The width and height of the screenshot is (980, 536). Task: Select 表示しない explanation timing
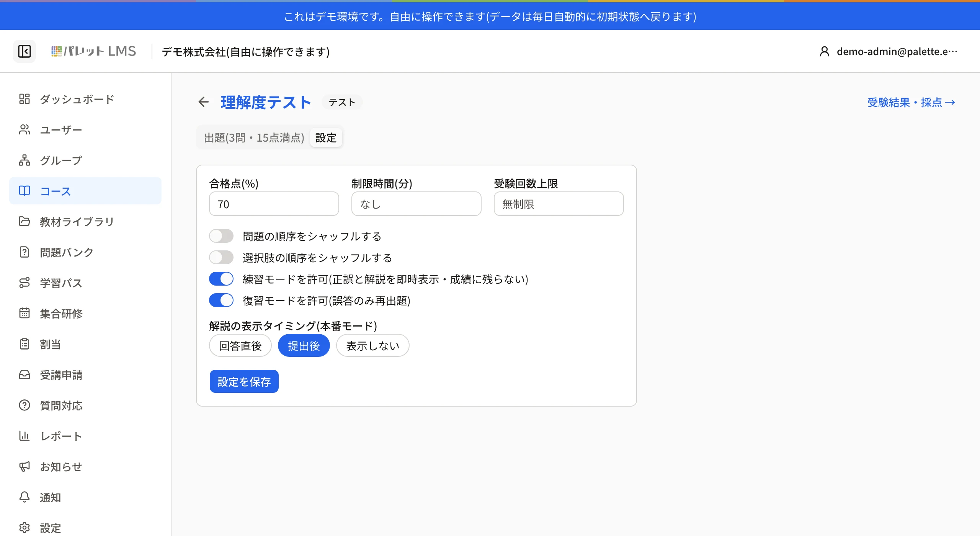pyautogui.click(x=373, y=345)
